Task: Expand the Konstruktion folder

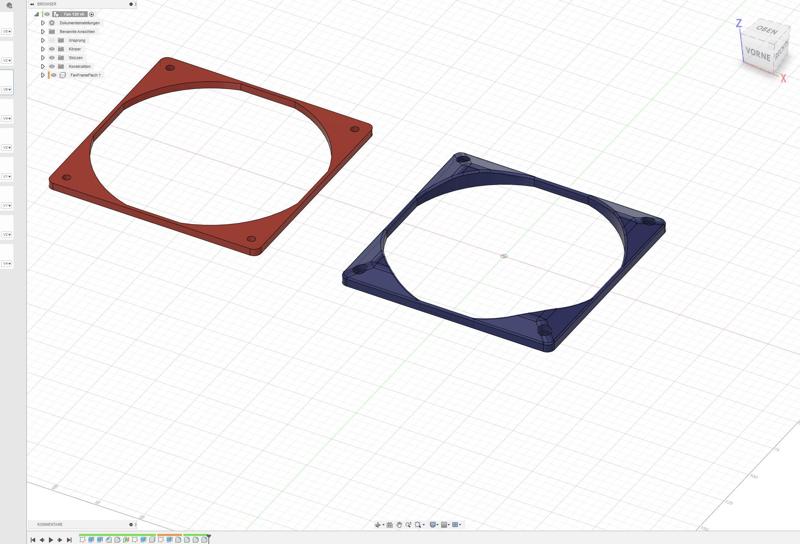Action: click(x=43, y=66)
